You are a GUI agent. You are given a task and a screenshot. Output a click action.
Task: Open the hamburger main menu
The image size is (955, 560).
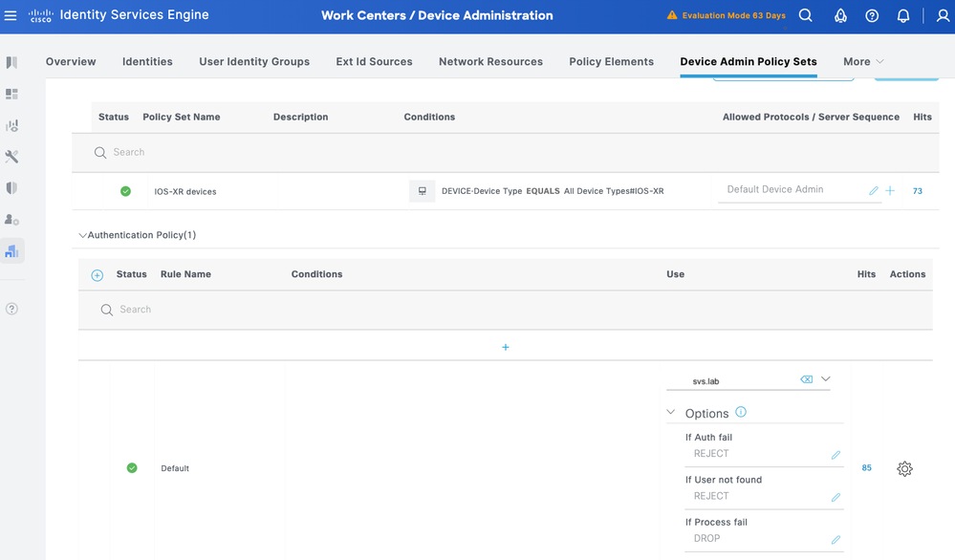pyautogui.click(x=11, y=15)
